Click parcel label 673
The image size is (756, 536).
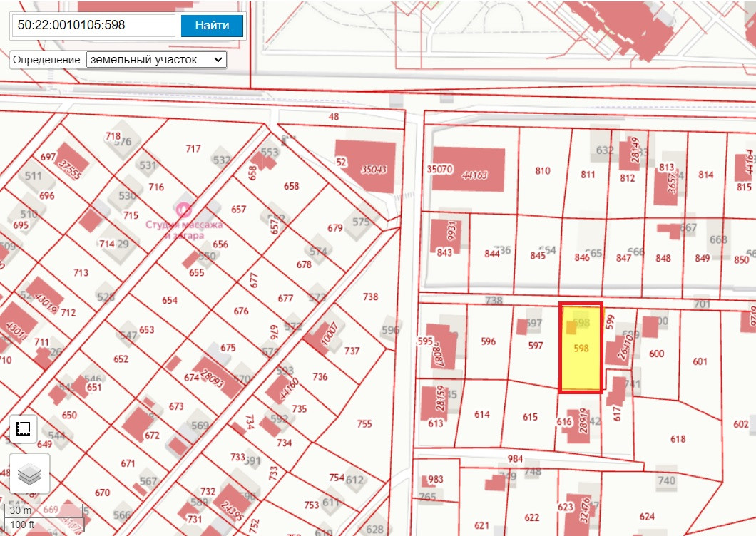pos(176,406)
